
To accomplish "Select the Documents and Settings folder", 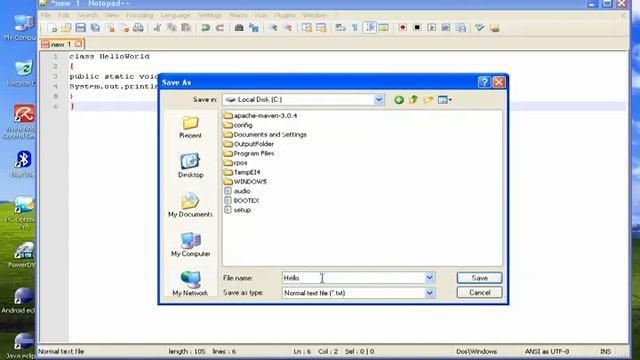I will (265, 134).
